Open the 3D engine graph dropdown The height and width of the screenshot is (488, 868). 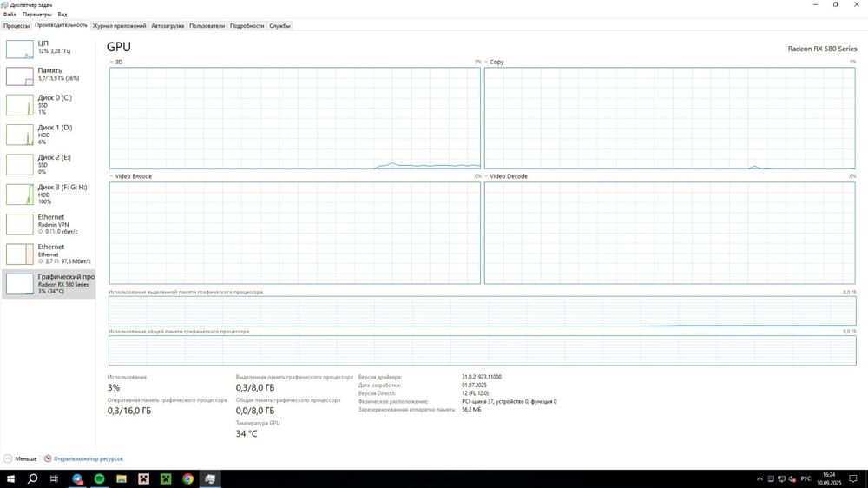[x=111, y=62]
